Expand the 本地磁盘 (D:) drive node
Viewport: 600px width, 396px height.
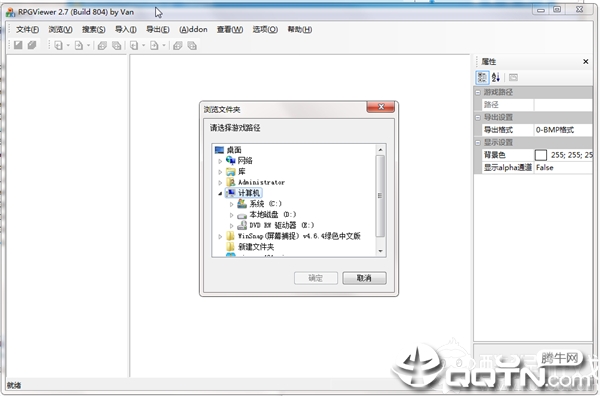[231, 215]
